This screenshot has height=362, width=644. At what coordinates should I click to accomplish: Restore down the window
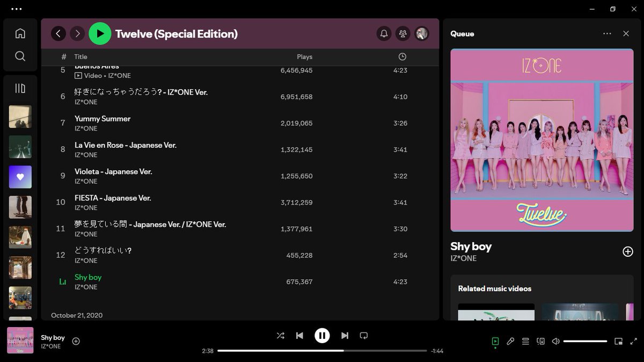tap(612, 9)
